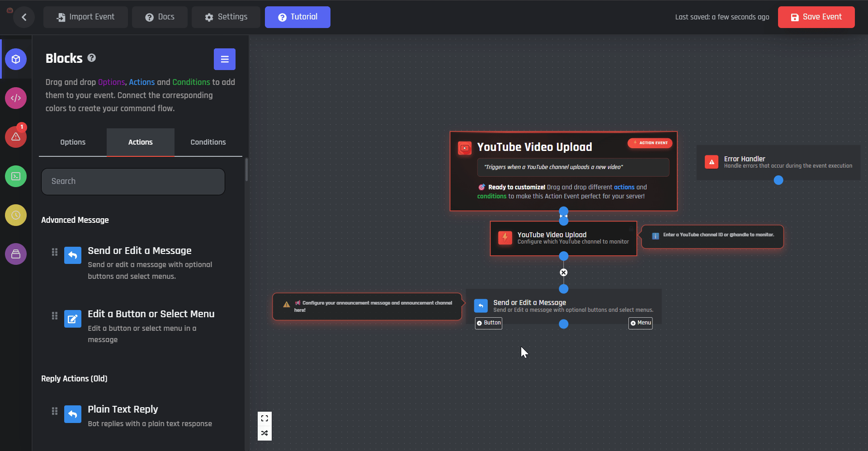
Task: Open the purple storage sidebar icon
Action: click(x=16, y=254)
